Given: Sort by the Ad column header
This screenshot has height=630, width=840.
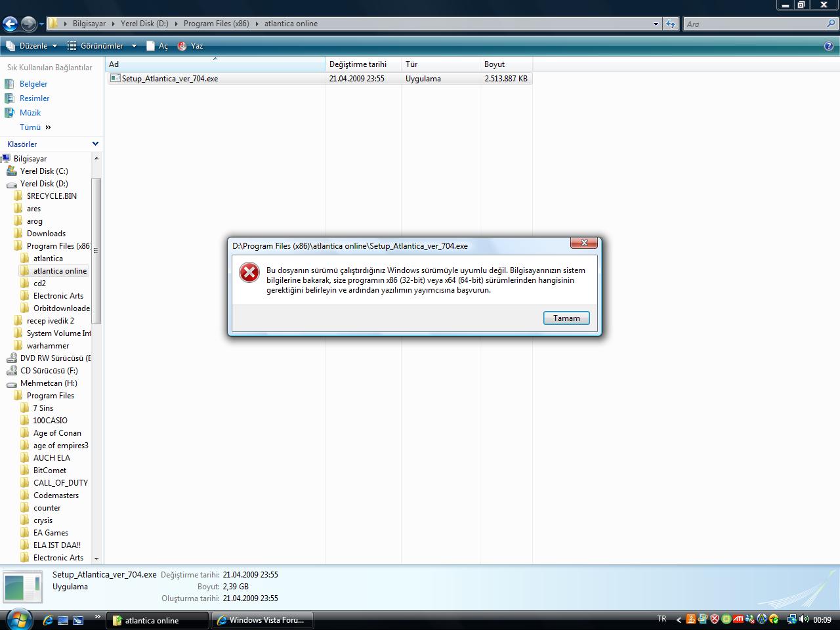Looking at the screenshot, I should coord(215,64).
